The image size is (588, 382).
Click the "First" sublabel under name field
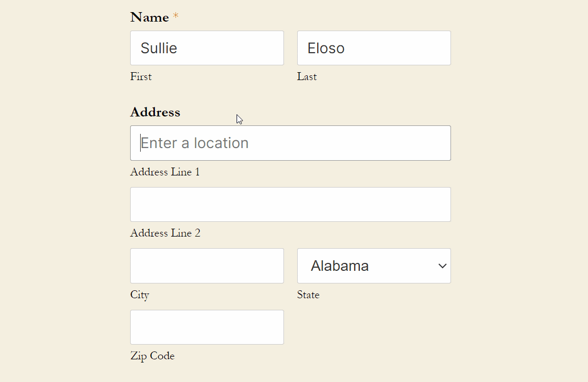click(x=141, y=77)
